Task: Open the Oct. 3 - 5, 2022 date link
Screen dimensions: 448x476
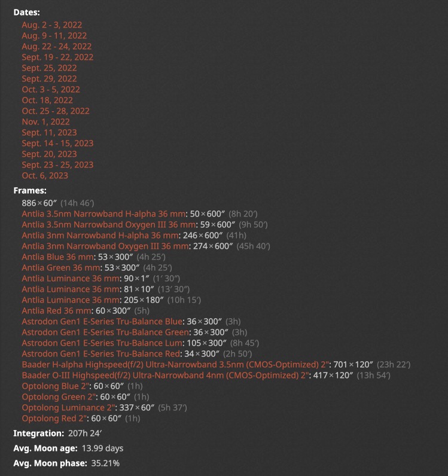Action: (x=51, y=90)
